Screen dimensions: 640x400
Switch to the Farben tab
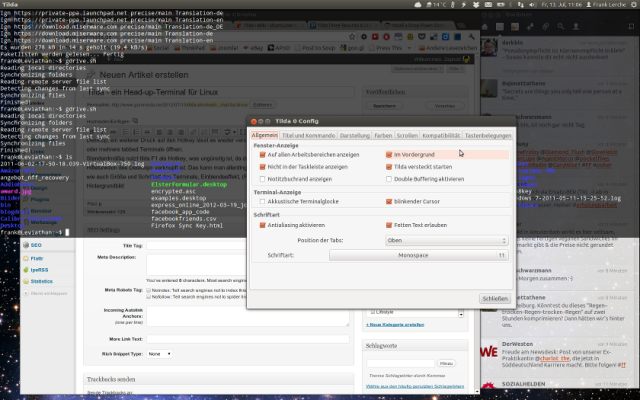(383, 136)
